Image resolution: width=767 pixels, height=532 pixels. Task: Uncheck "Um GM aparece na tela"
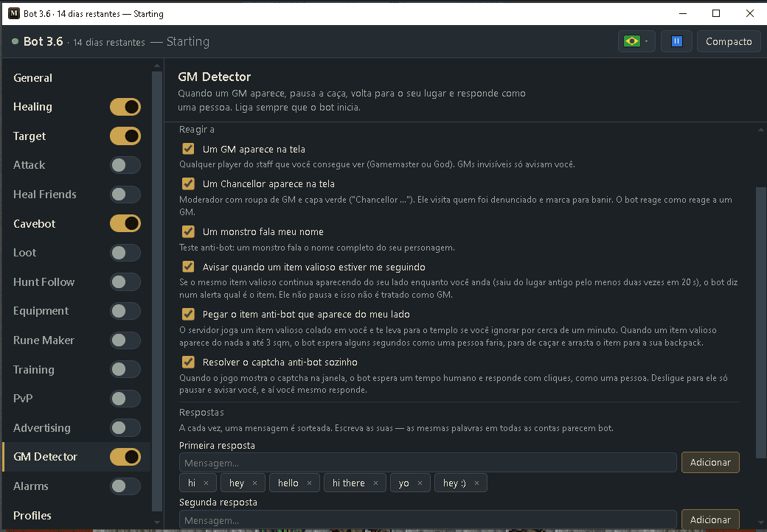(x=188, y=149)
